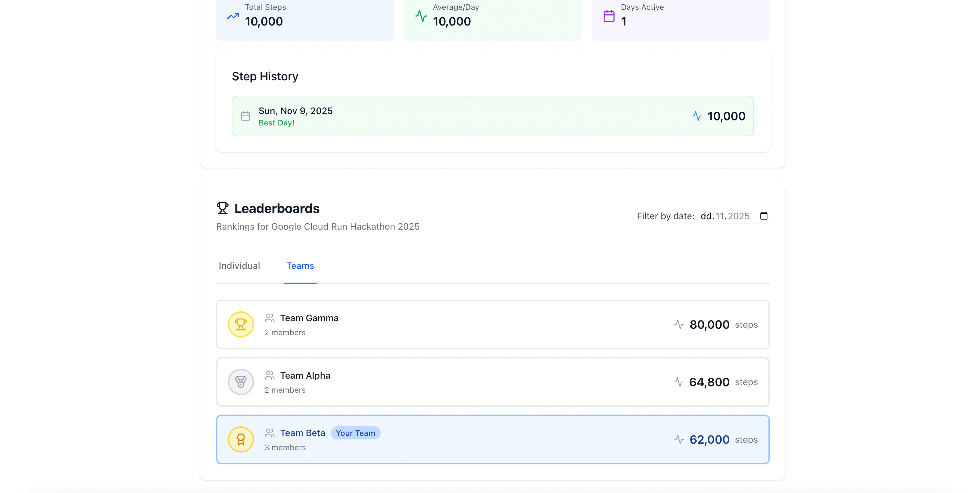Click the purple Days Active calendar icon
Viewport: 980px width, 493px height.
609,16
